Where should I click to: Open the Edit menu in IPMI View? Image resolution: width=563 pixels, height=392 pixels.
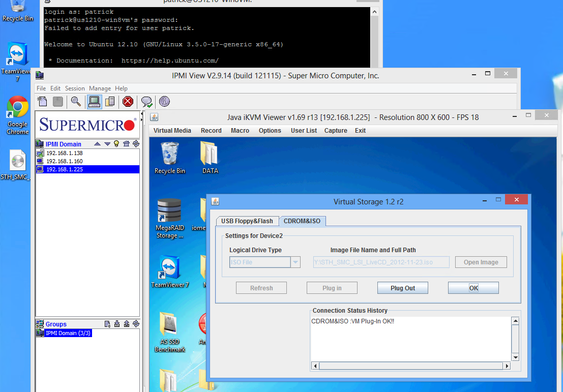point(55,88)
